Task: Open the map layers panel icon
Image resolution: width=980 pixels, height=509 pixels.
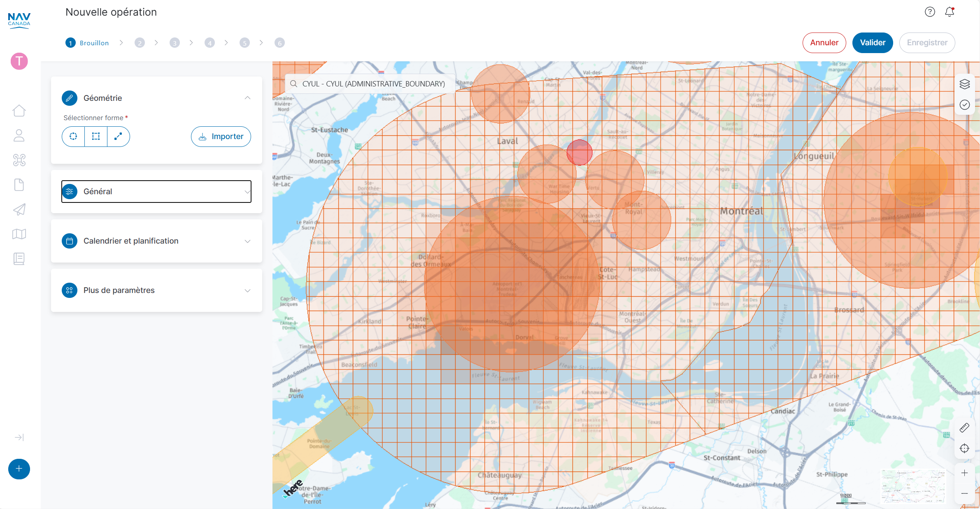Action: pos(964,84)
